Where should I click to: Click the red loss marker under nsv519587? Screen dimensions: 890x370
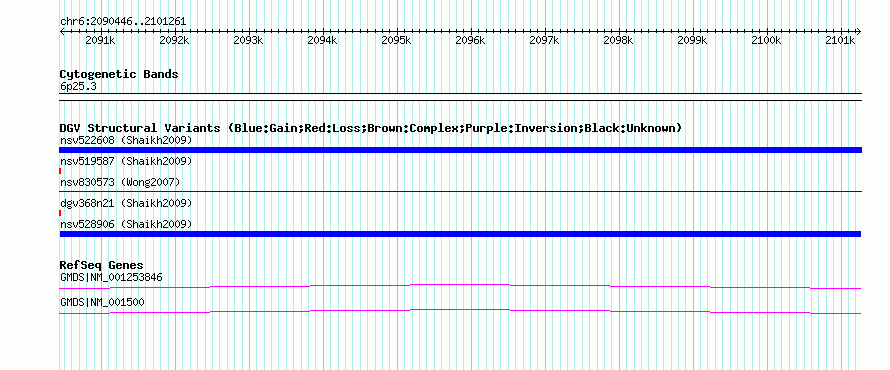click(60, 171)
